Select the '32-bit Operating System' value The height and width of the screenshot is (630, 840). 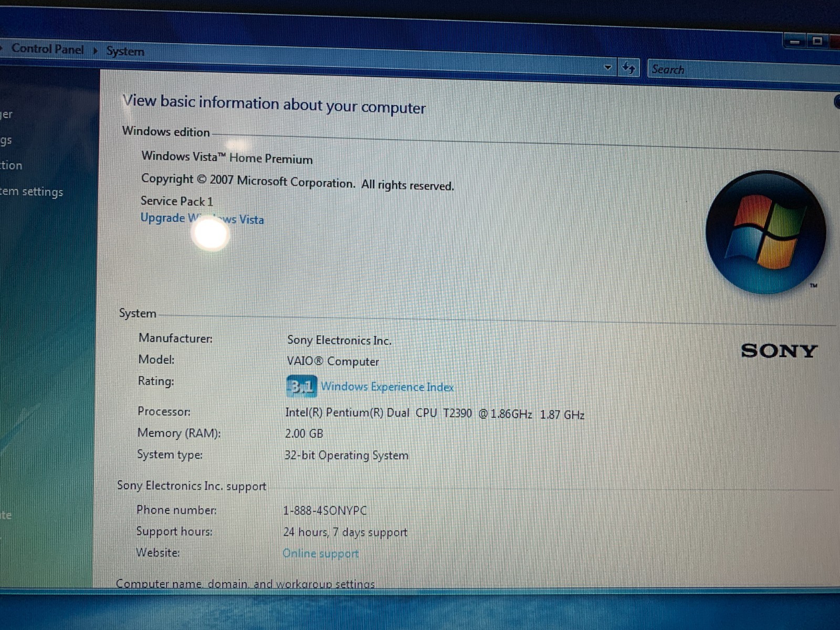point(346,455)
